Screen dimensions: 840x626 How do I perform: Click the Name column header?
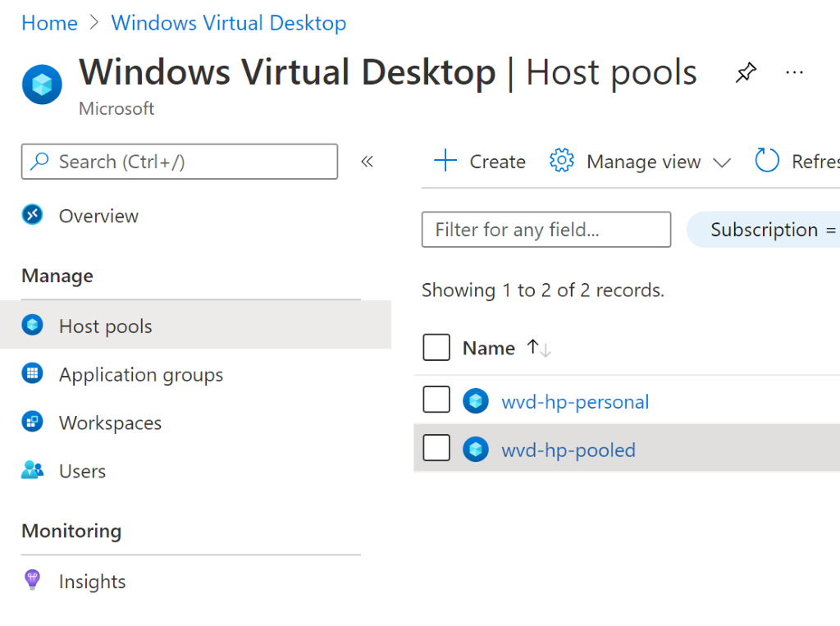click(489, 348)
